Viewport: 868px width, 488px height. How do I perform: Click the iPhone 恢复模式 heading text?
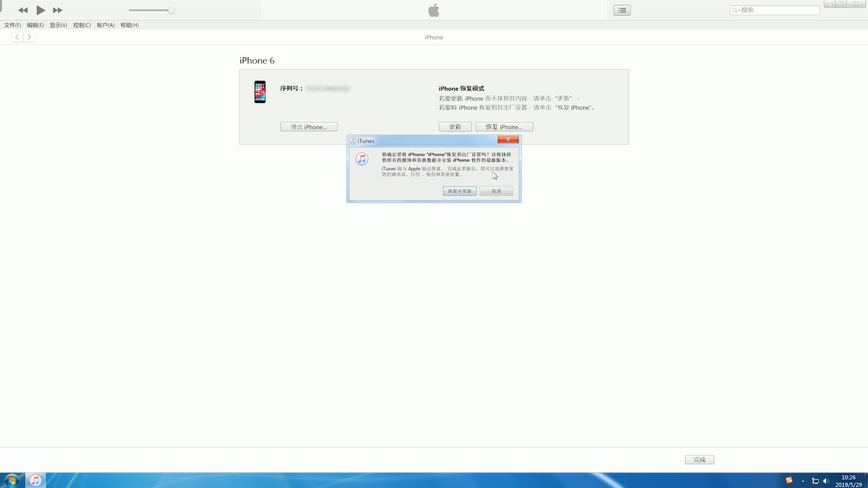461,88
